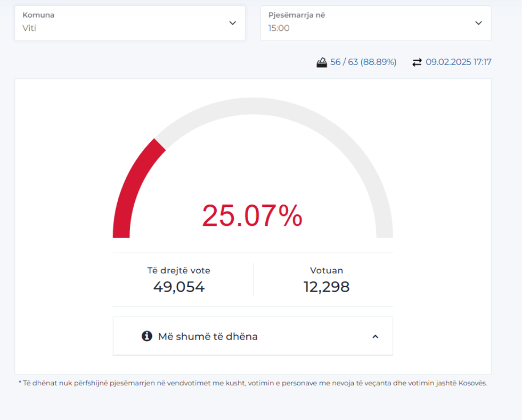Click the 09.02.2025 17:17 timestamp
The image size is (522, 420).
[458, 62]
